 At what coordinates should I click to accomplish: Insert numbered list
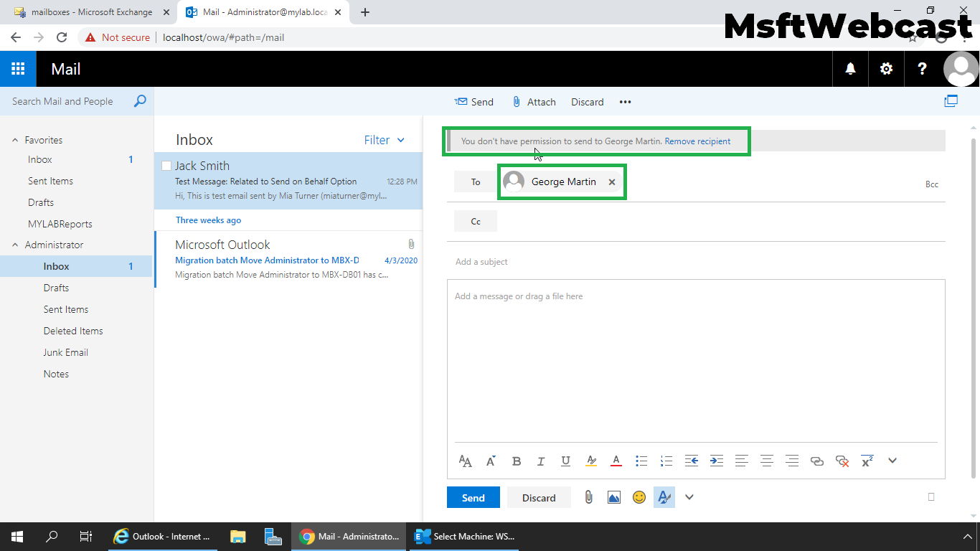click(666, 461)
